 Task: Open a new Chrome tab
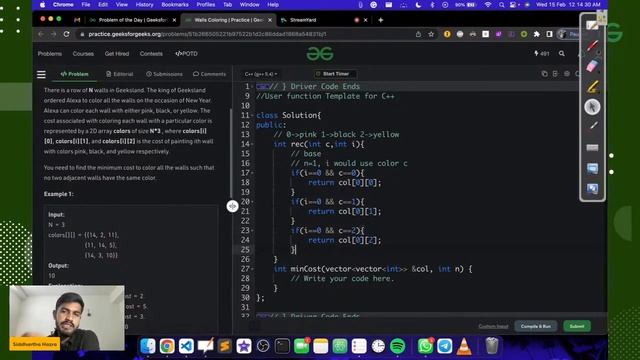(381, 20)
